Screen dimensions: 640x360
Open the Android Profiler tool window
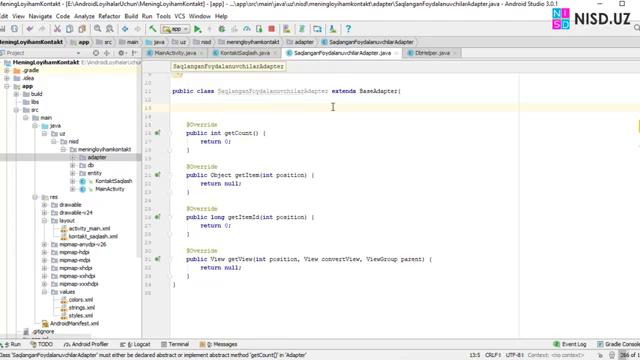[86, 344]
